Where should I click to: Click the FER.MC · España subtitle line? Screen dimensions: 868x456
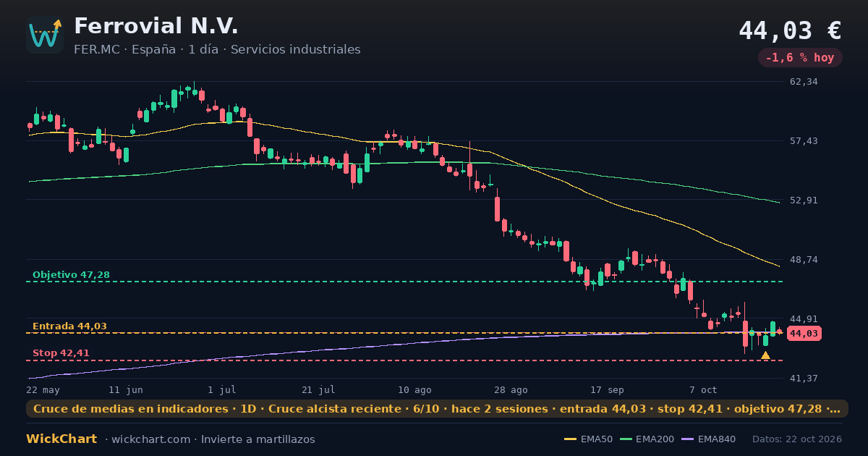pyautogui.click(x=217, y=50)
